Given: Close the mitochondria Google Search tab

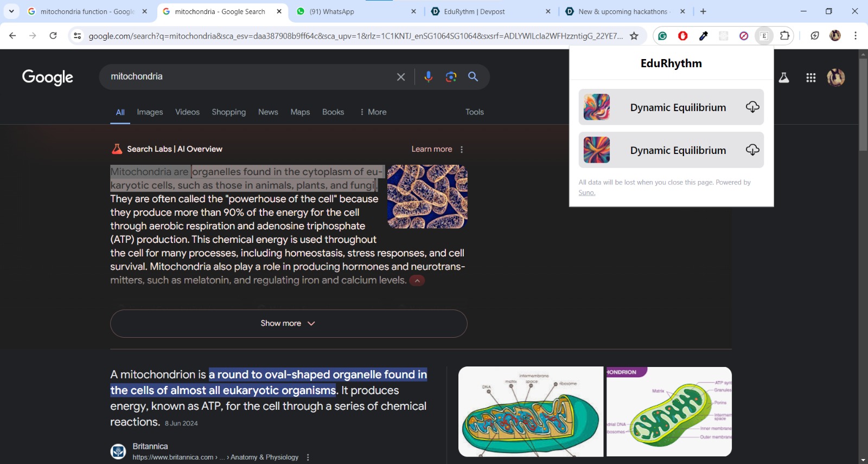Looking at the screenshot, I should tap(279, 11).
